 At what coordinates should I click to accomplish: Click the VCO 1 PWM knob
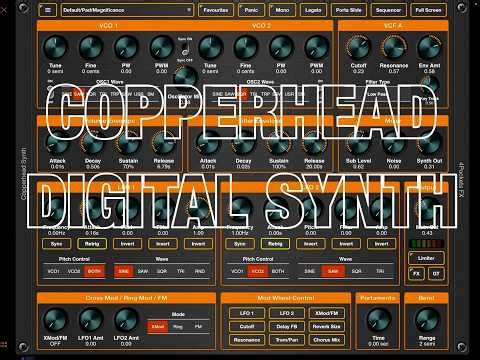(x=161, y=48)
